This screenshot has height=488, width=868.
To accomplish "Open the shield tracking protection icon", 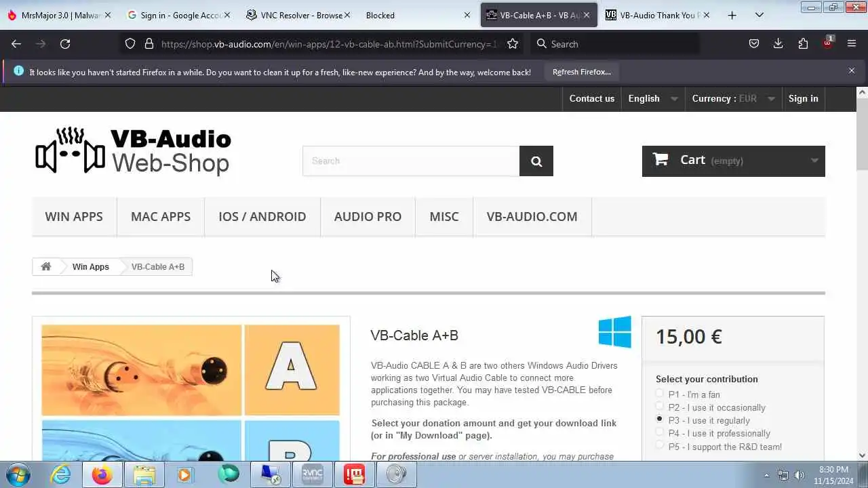I will pos(130,44).
